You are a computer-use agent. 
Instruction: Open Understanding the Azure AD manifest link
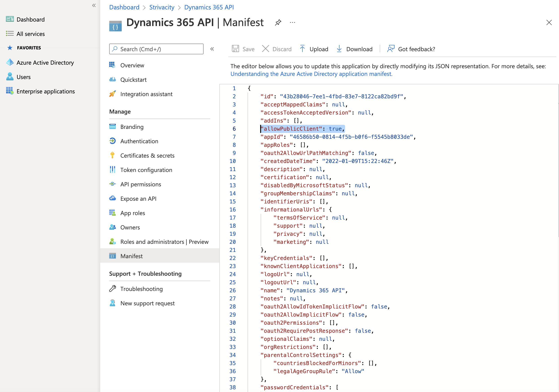coord(311,74)
